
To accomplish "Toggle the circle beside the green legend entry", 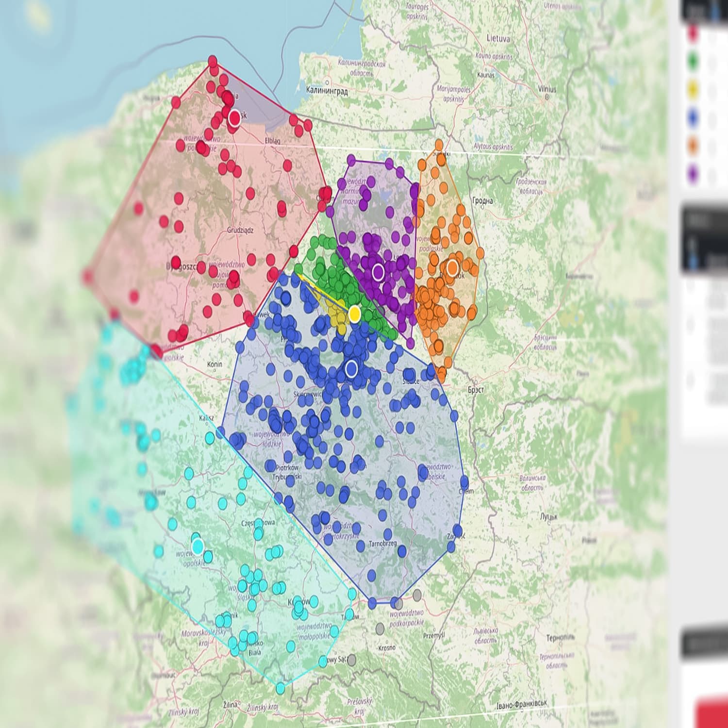I will (712, 63).
